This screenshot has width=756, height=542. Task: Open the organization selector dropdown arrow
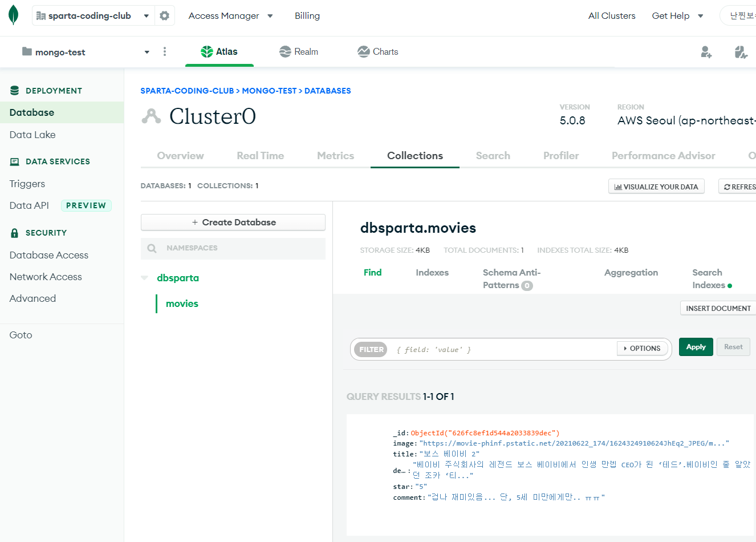point(147,16)
